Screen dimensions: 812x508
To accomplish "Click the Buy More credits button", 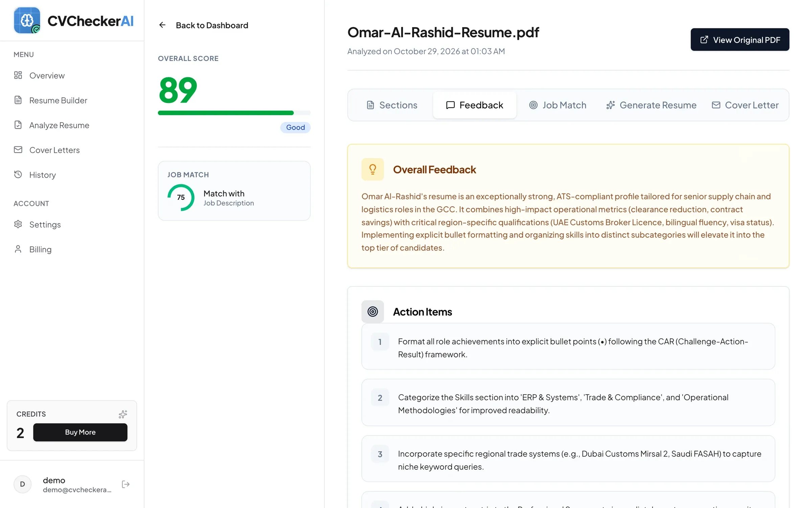I will click(x=80, y=432).
